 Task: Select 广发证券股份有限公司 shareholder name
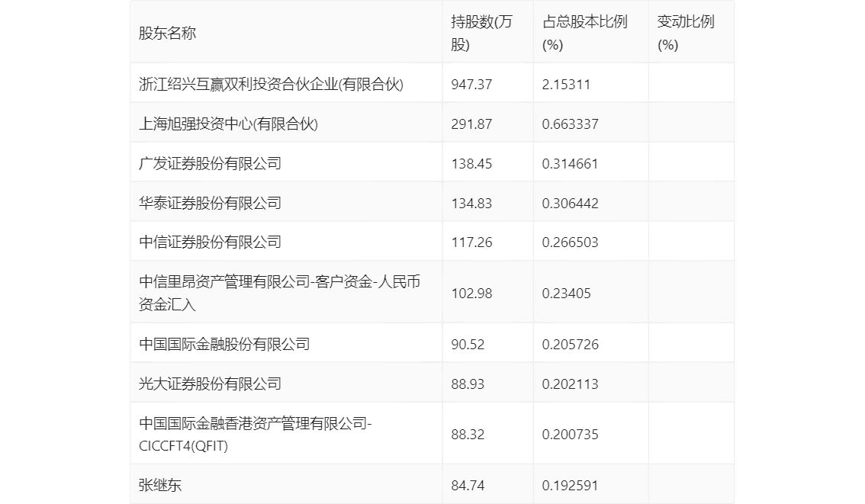[210, 164]
